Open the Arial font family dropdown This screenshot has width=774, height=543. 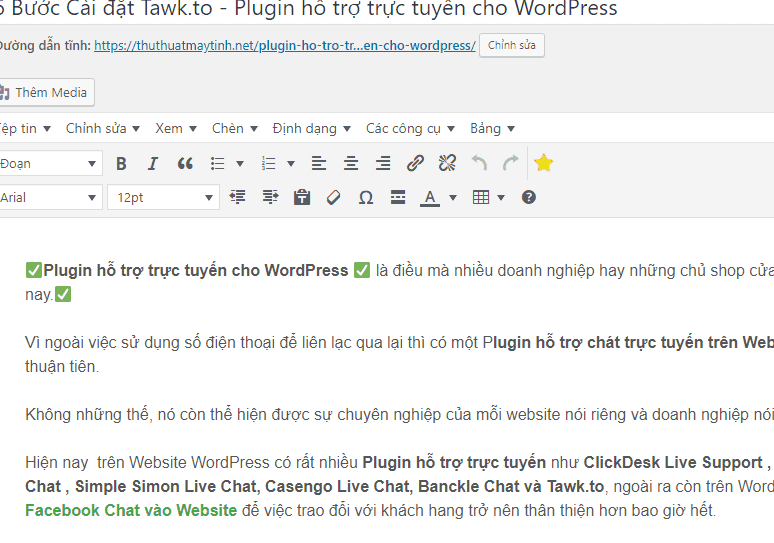coord(50,198)
